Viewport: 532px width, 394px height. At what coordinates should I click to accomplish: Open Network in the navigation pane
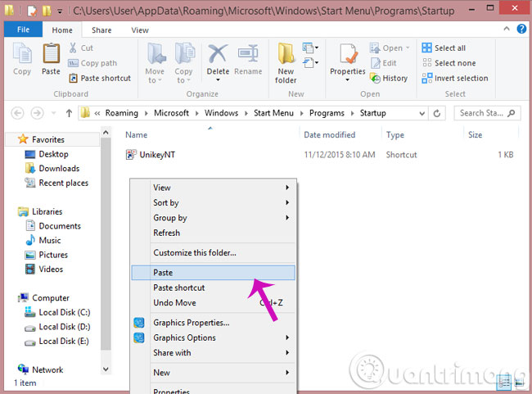coord(40,369)
